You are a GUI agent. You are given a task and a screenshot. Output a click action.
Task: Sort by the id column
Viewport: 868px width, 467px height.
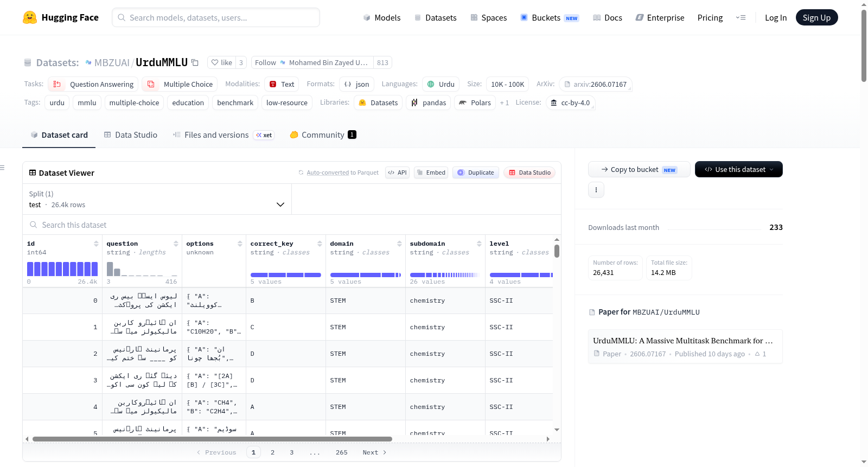tap(96, 244)
